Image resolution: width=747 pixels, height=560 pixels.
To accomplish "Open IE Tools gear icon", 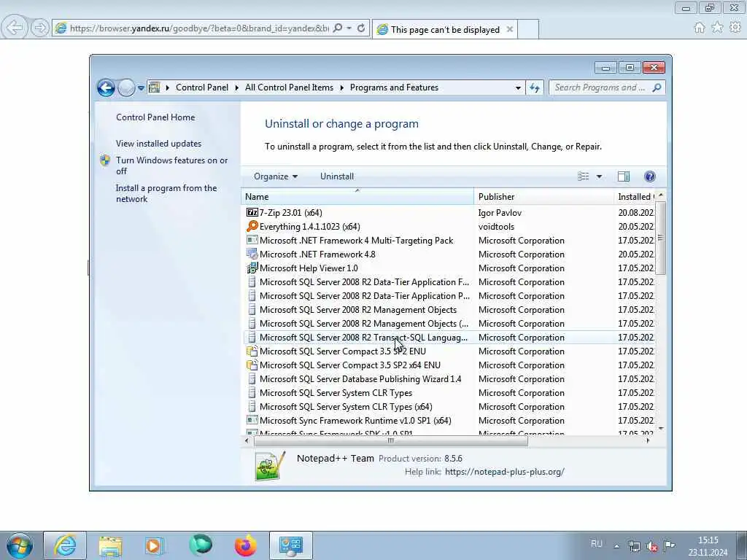I will pos(735,28).
